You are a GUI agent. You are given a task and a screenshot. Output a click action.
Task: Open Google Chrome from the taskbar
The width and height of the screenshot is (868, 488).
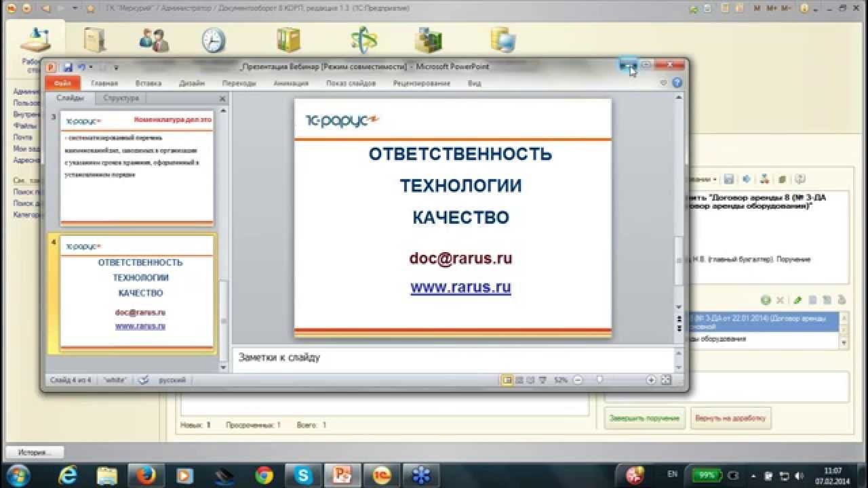[x=264, y=474]
